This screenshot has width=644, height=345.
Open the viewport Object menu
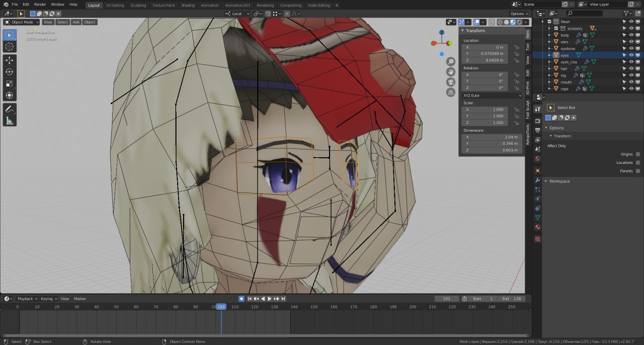click(x=90, y=22)
